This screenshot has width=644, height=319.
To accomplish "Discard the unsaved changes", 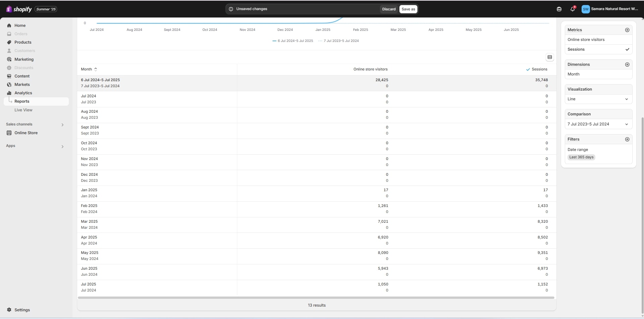I will [389, 9].
